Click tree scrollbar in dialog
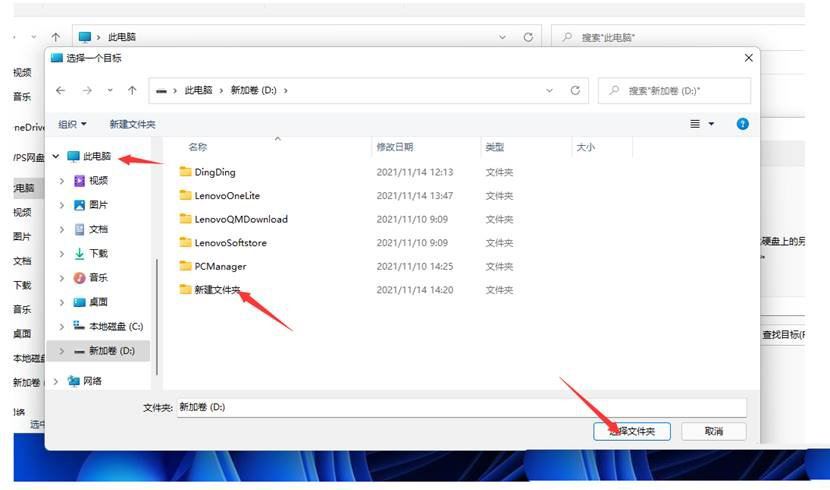Viewport: 830px width, 490px height. (157, 317)
